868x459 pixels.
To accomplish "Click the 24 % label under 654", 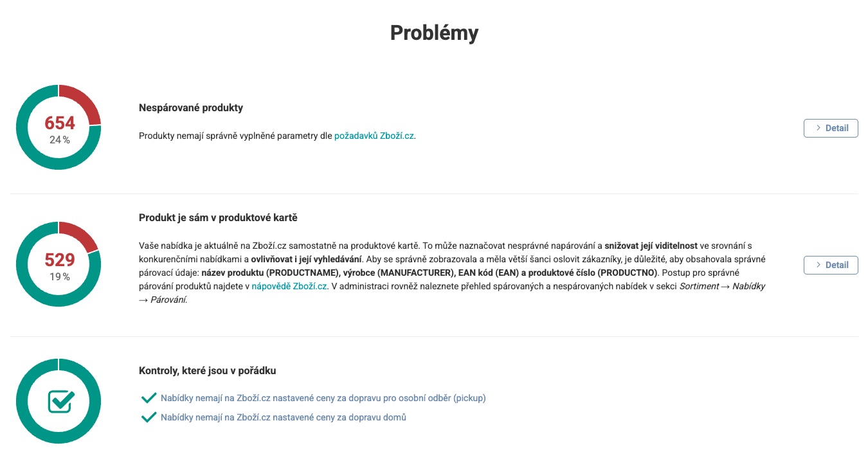I will 60,139.
